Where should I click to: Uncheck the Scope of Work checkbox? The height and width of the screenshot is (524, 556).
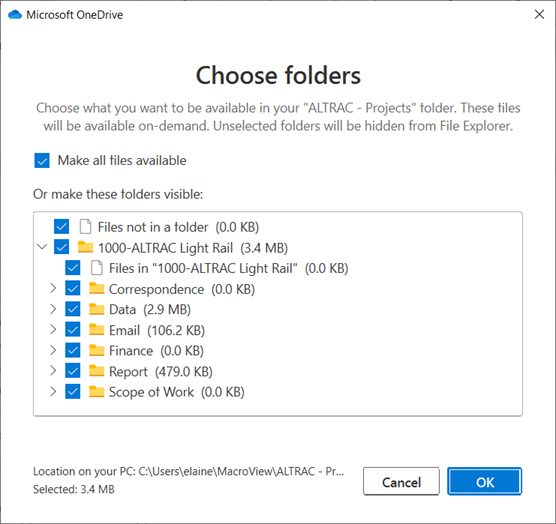[x=73, y=392]
